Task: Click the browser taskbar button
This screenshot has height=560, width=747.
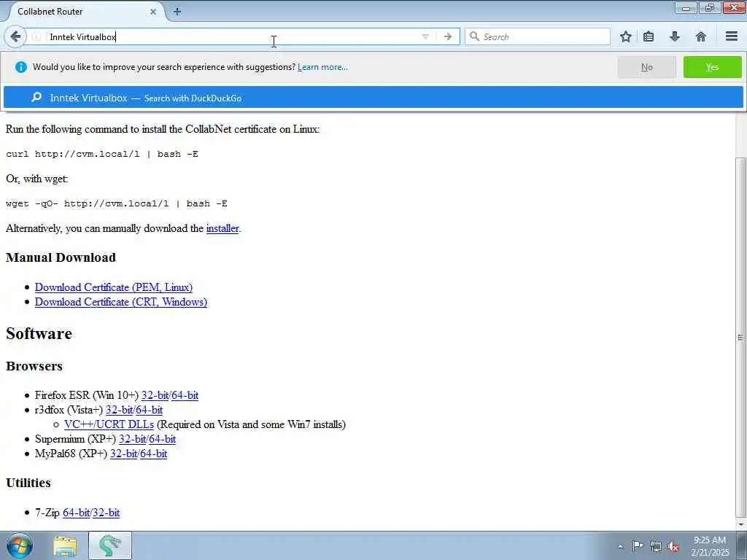Action: click(x=110, y=545)
